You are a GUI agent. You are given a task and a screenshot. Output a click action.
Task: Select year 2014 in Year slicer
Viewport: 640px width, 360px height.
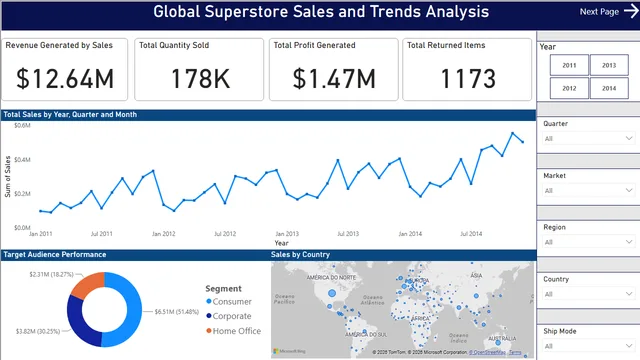[x=609, y=88]
